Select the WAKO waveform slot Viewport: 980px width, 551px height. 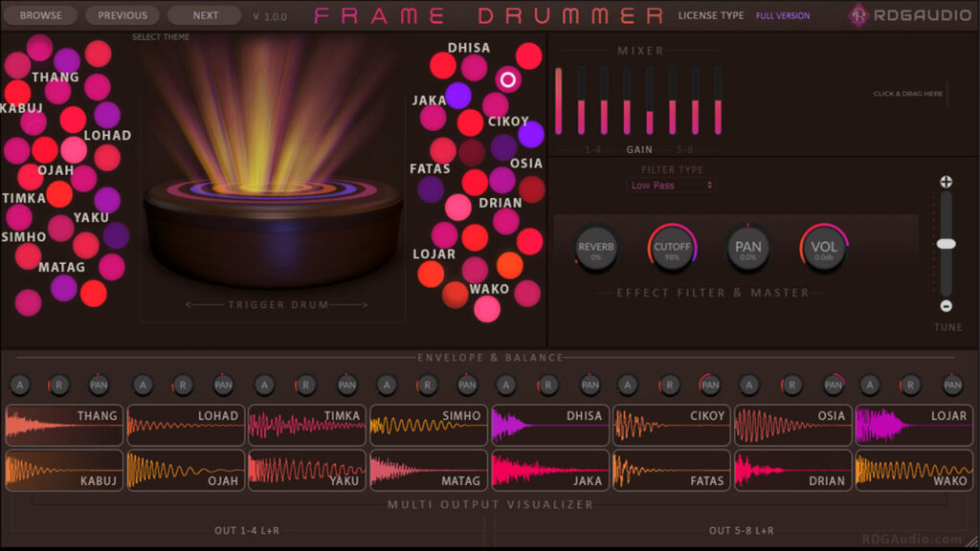pyautogui.click(x=914, y=471)
